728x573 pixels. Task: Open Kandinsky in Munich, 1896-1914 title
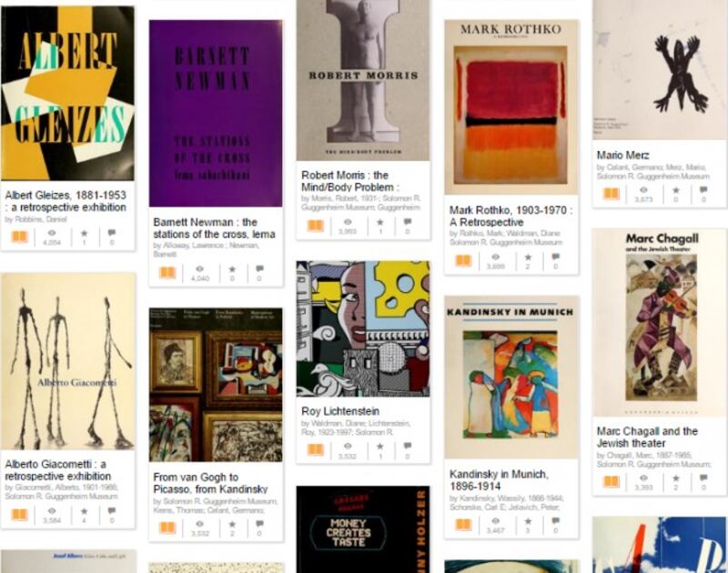(x=499, y=480)
